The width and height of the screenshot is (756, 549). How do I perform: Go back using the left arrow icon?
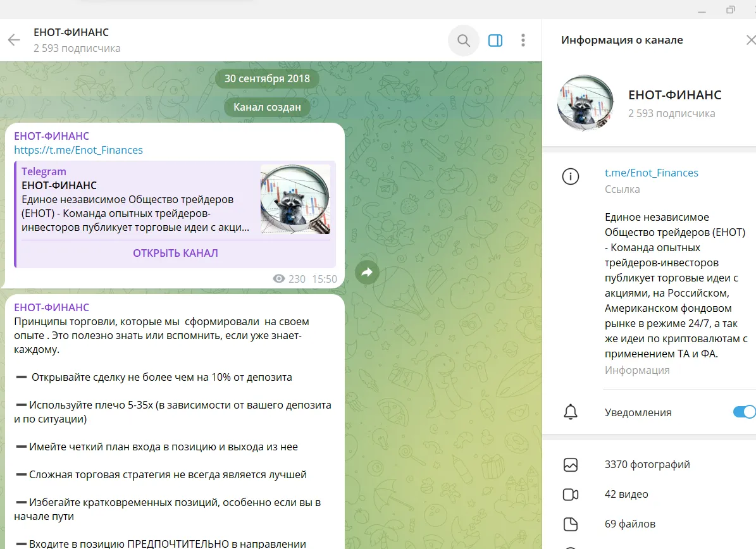[x=15, y=40]
